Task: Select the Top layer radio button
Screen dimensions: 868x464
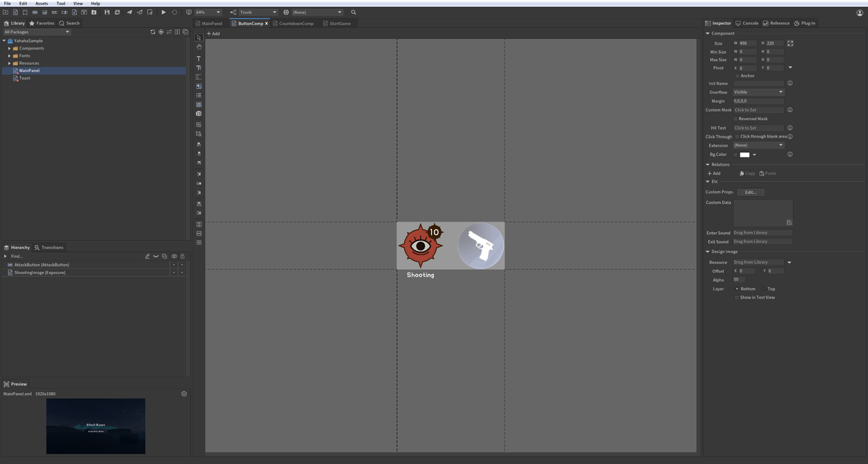Action: pos(764,289)
